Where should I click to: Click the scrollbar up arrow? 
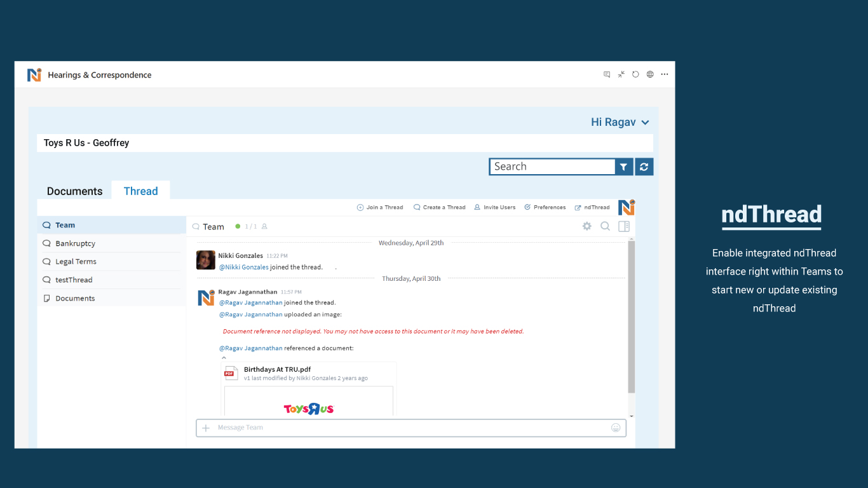[632, 238]
